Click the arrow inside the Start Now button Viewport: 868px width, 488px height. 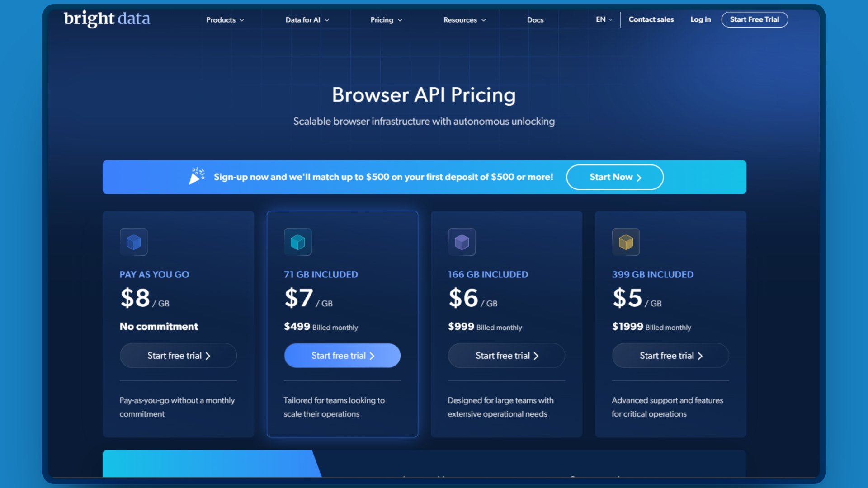coord(639,177)
